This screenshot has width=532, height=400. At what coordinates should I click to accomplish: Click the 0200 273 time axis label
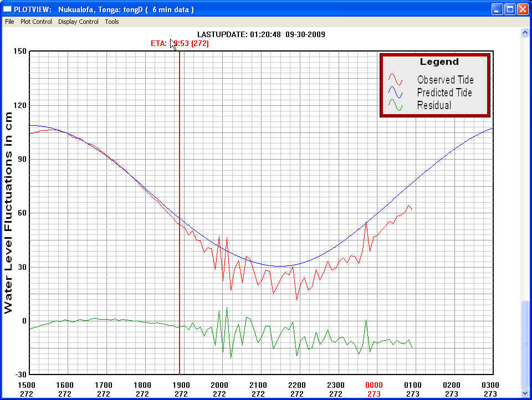[x=452, y=389]
